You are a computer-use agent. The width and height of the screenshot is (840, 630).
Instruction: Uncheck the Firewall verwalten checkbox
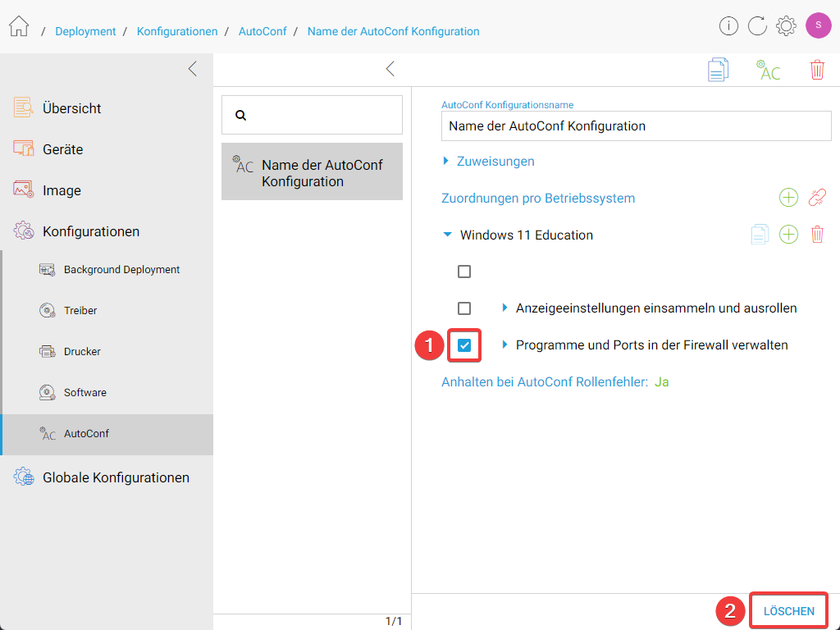tap(464, 345)
